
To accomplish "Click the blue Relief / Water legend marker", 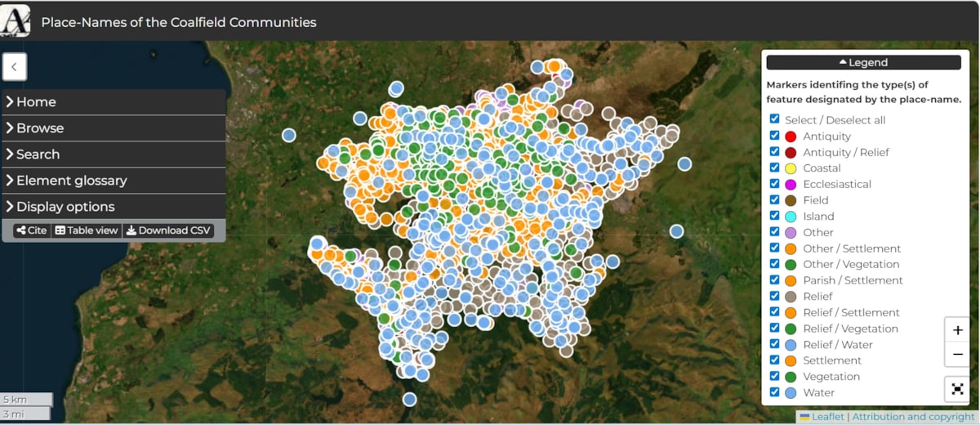I will (x=791, y=345).
